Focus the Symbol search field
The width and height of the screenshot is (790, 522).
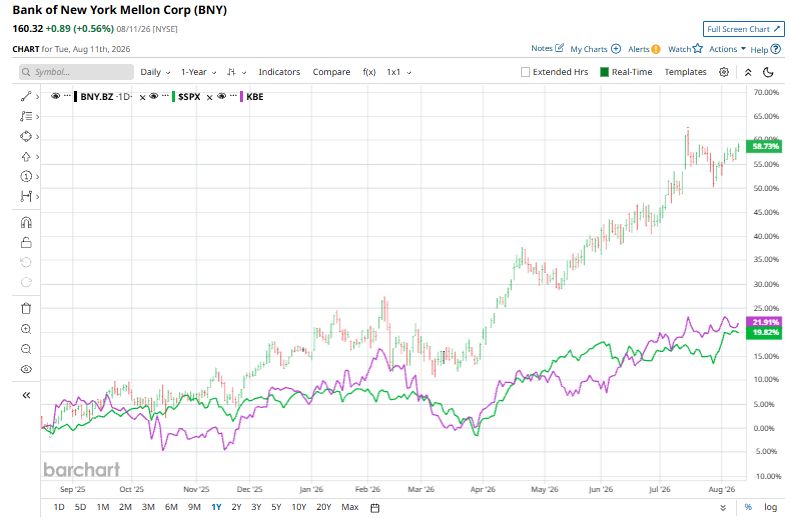[x=77, y=72]
